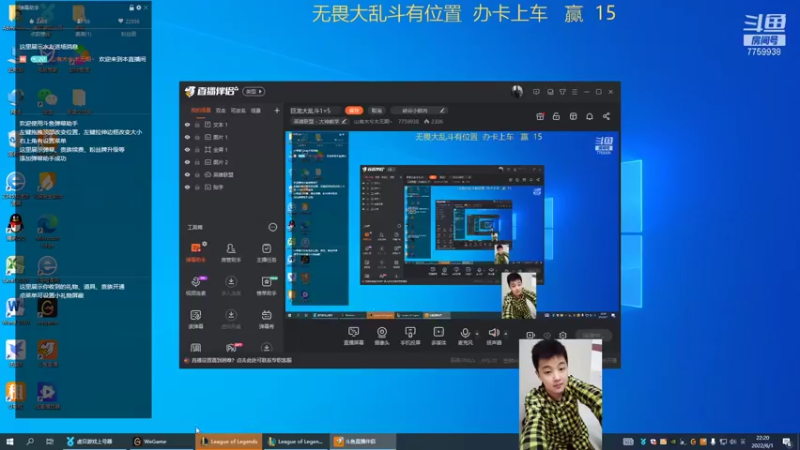This screenshot has width=800, height=450.
Task: Open the video co-stream tool with microphone icon
Action: pos(195,285)
